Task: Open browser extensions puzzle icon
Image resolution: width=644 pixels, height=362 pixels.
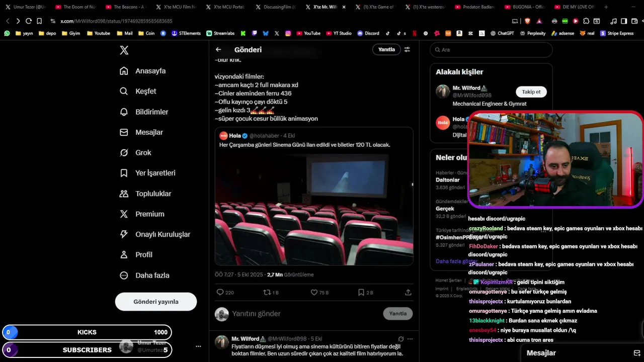Action: (x=586, y=21)
